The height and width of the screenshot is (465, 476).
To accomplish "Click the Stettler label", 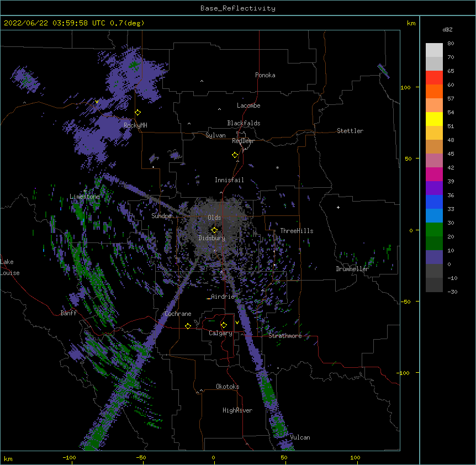I will (x=350, y=131).
